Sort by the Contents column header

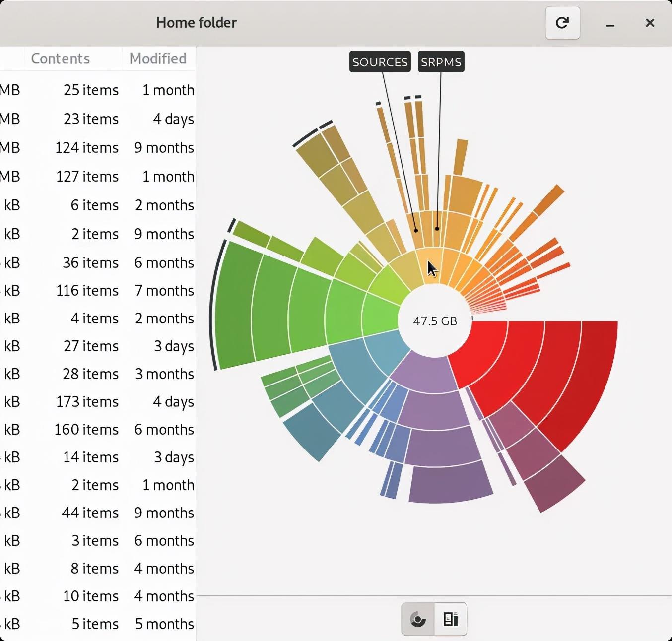61,59
